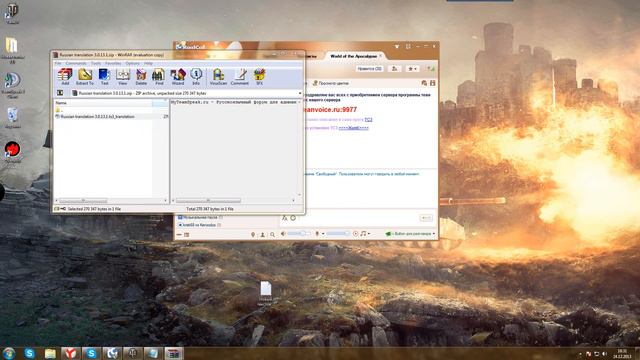Viewport: 640px width, 360px height.
Task: Select the Recycle Bin desktop icon
Action: (x=12, y=118)
